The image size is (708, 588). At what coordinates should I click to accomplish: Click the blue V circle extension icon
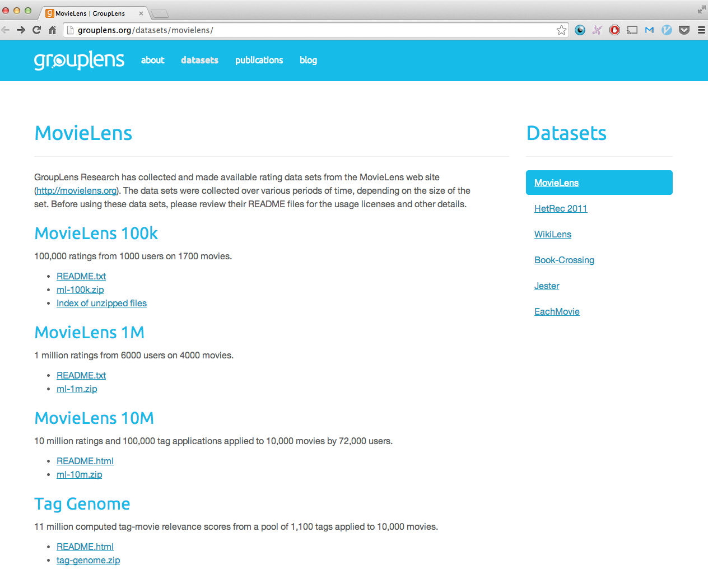click(x=667, y=30)
